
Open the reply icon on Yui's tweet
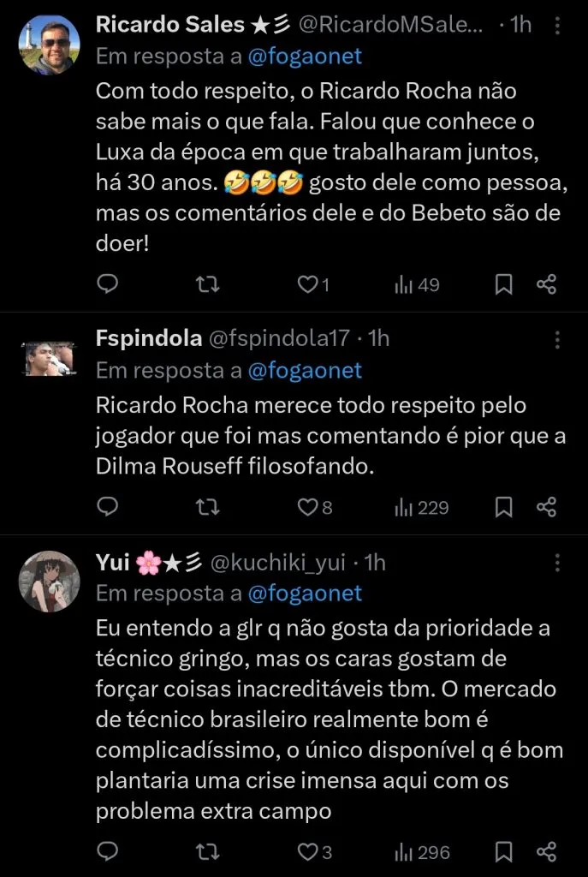coord(107,852)
